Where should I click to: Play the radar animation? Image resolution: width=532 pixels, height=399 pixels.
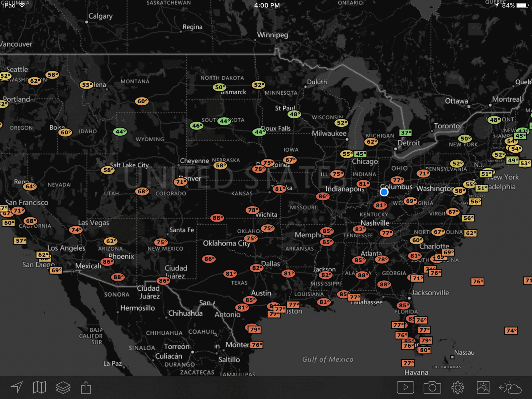coord(405,387)
